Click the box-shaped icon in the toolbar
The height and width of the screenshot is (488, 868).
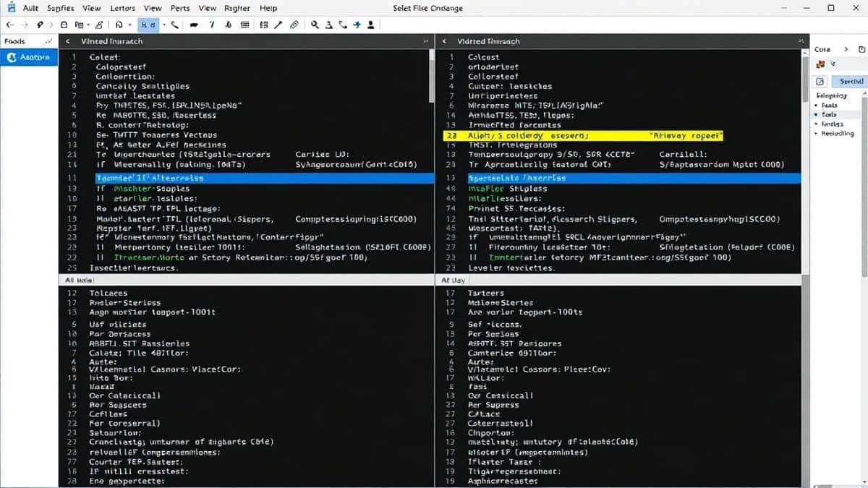tap(64, 25)
